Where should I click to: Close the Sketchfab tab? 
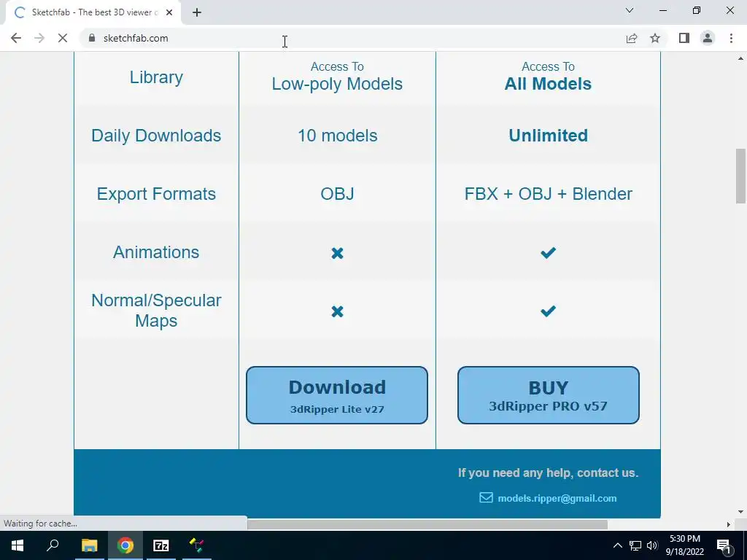click(x=169, y=12)
